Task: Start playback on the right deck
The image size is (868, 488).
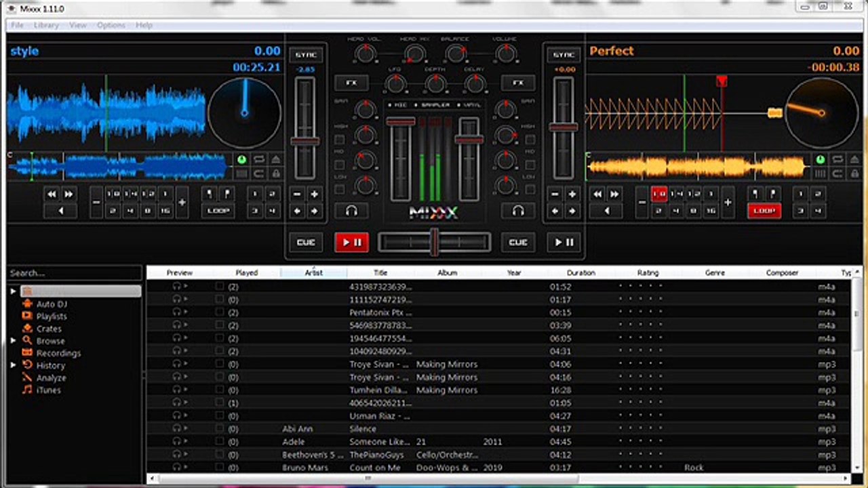Action: pos(564,242)
